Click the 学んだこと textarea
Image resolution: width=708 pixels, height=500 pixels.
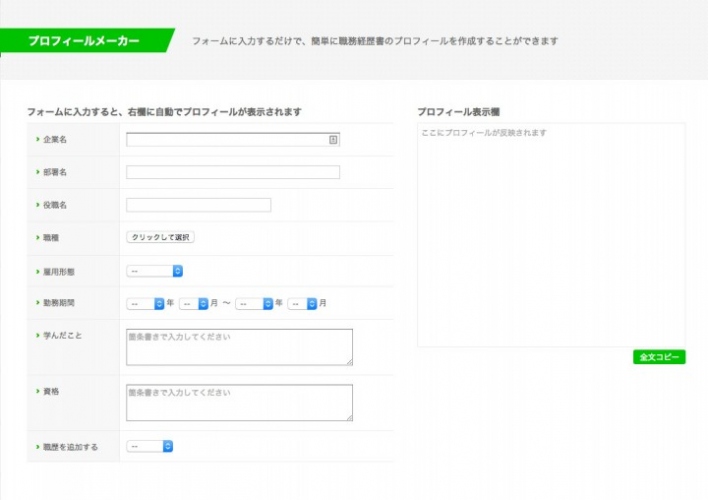pos(239,347)
